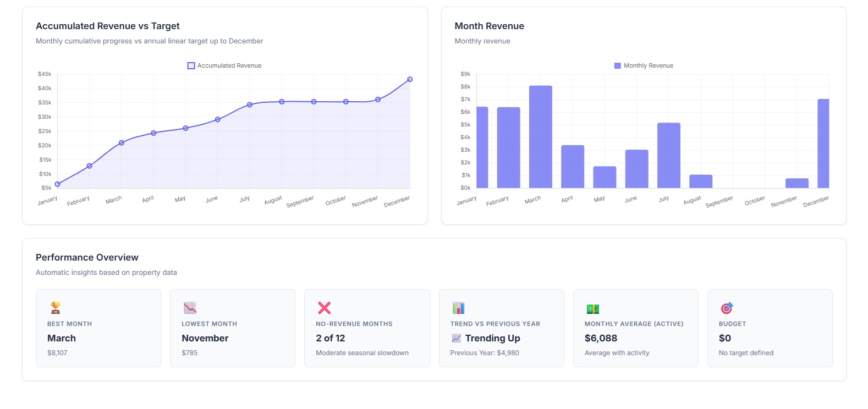Click the $45k axis label on accumulated chart
The height and width of the screenshot is (409, 868).
tap(45, 74)
